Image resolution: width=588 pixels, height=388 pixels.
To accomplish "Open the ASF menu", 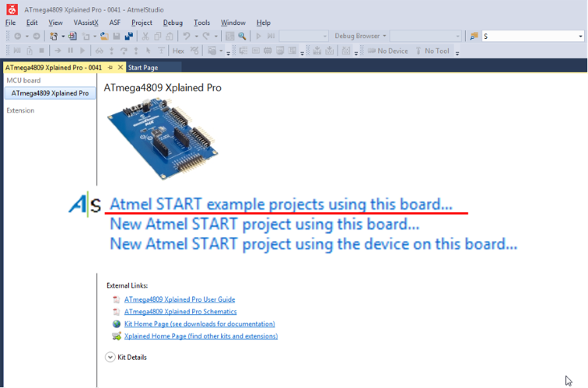I will [x=115, y=23].
